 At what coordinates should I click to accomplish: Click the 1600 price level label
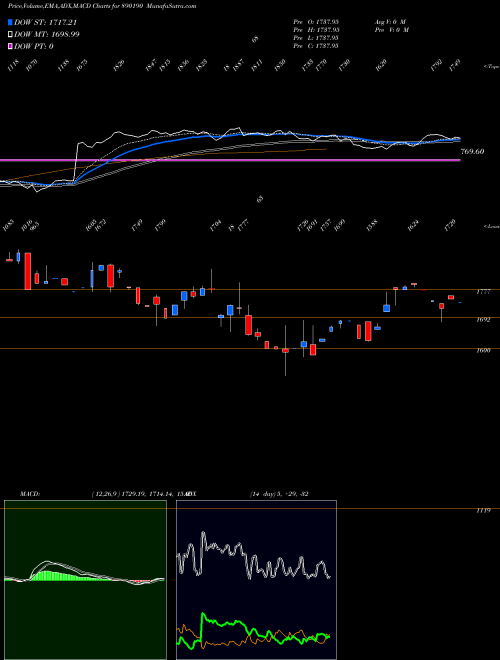(483, 350)
